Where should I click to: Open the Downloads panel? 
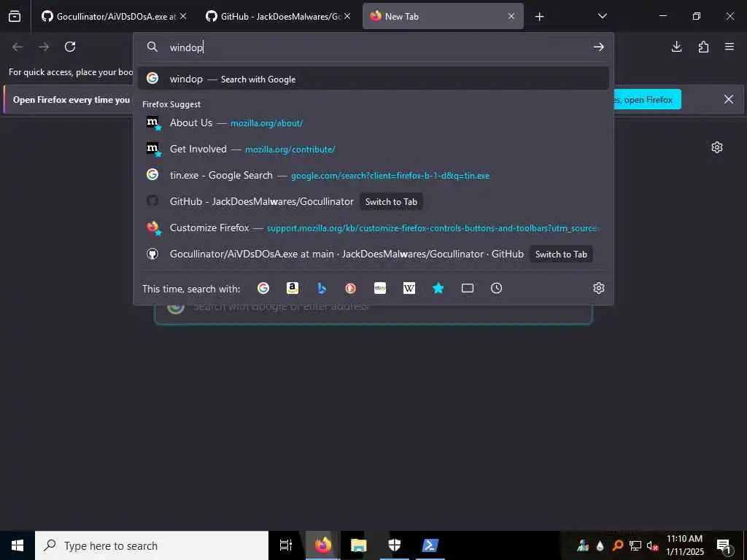tap(676, 47)
